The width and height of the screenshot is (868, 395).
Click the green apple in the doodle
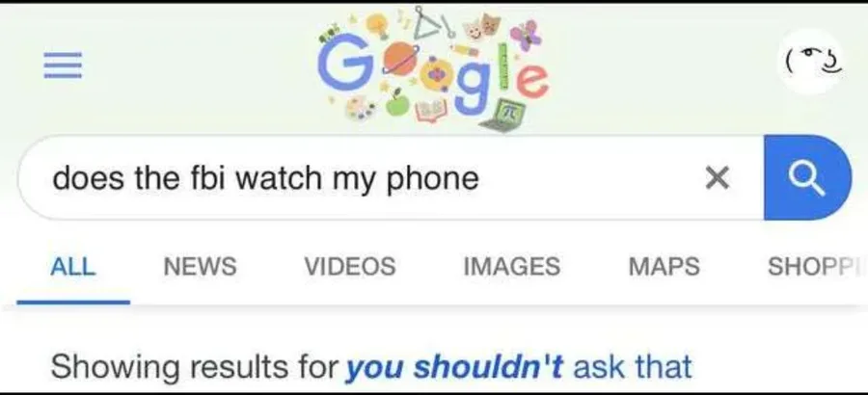[x=397, y=103]
